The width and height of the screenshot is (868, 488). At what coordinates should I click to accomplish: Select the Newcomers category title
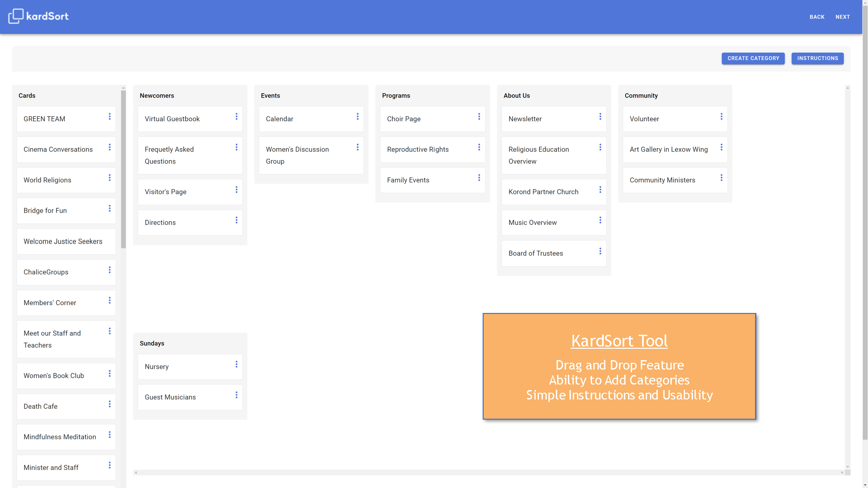point(157,96)
